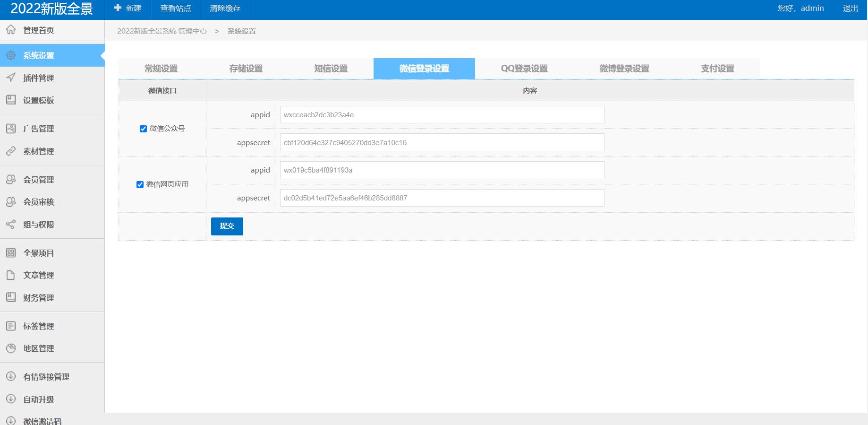The height and width of the screenshot is (425, 868).
Task: Click the 微信网页应用 appid input field
Action: pos(442,170)
